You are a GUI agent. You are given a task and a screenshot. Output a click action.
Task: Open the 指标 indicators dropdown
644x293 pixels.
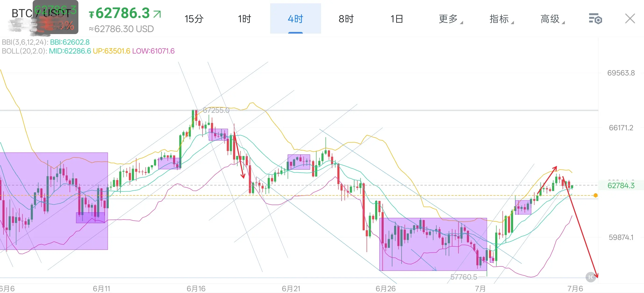point(501,19)
